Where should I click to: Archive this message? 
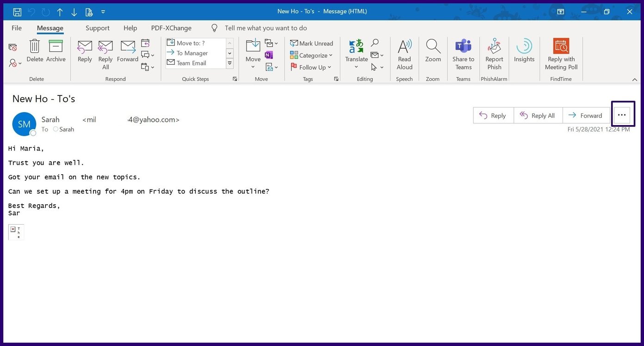[x=56, y=51]
